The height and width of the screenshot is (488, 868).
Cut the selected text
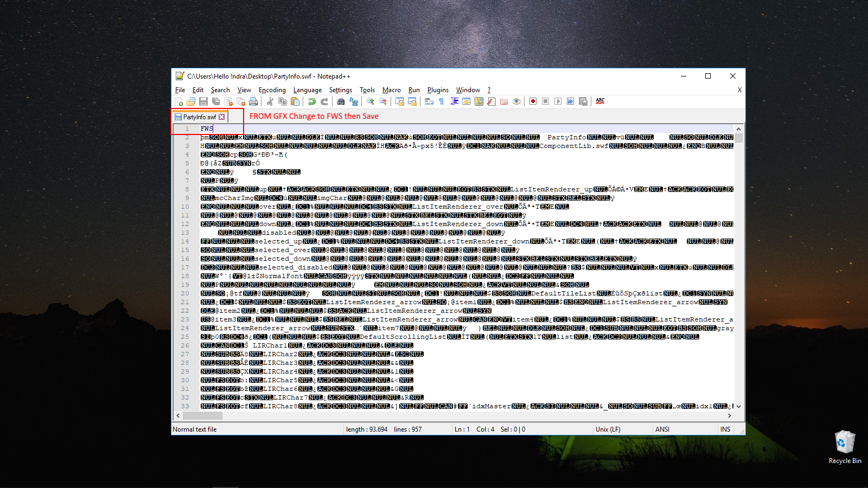[270, 101]
